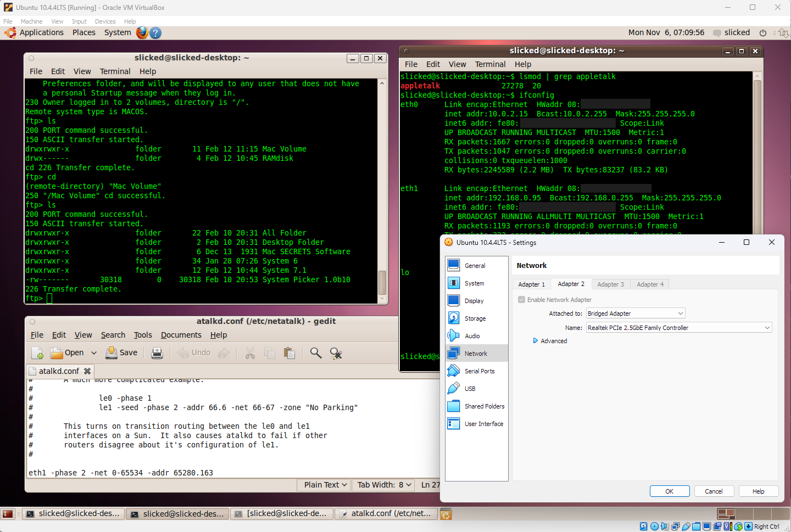
Task: Select the Serial Ports settings category
Action: tap(476, 371)
